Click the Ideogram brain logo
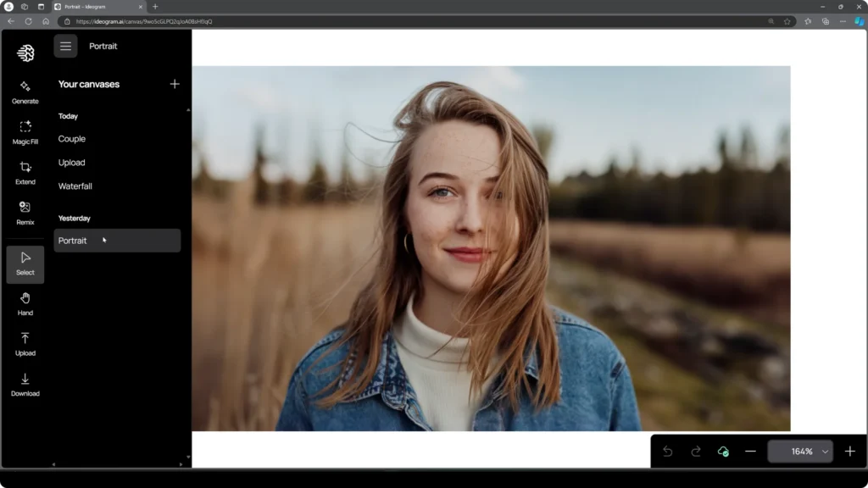 pyautogui.click(x=25, y=53)
